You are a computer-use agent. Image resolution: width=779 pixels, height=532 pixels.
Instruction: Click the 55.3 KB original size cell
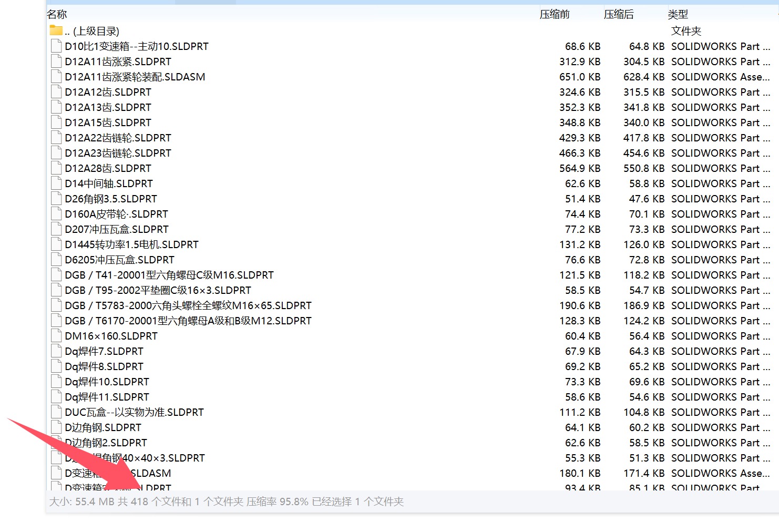583,458
